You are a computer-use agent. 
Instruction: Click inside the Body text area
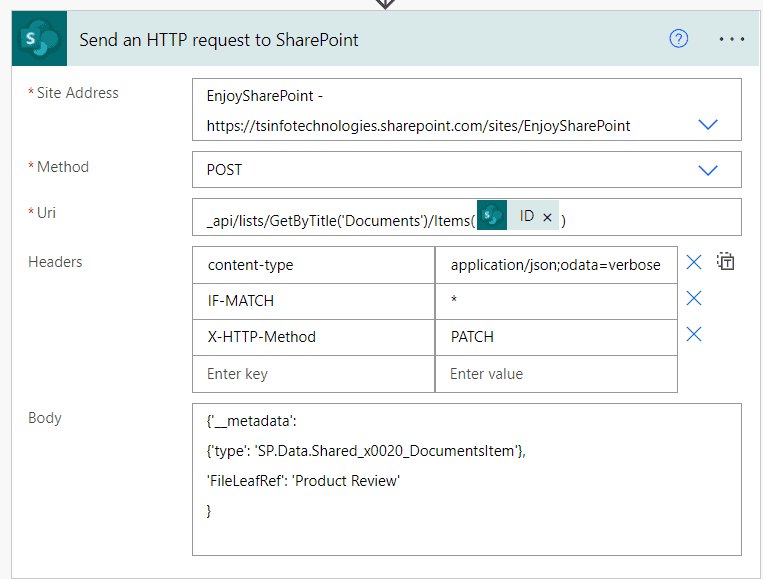[467, 479]
